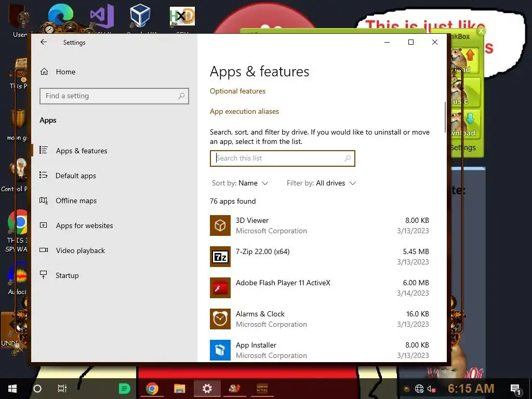This screenshot has height=399, width=532.
Task: Click the '6.00 MB' size value
Action: click(416, 283)
